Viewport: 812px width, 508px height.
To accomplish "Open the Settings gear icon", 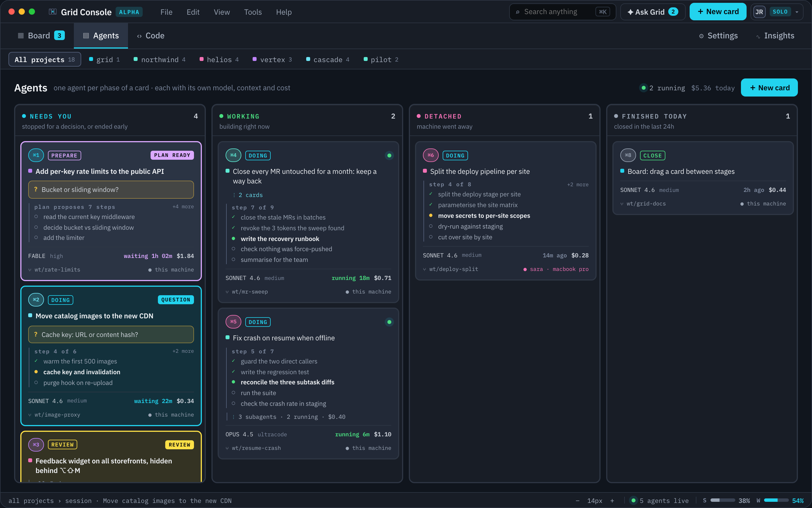I will pyautogui.click(x=701, y=36).
